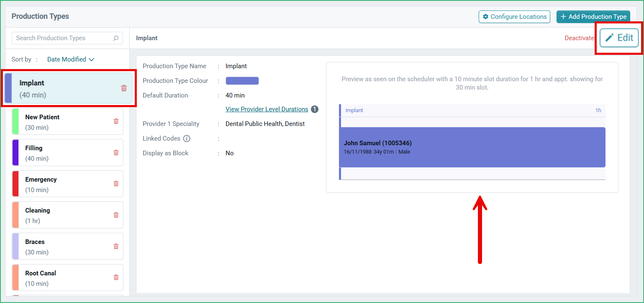Viewport: 644px width, 303px height.
Task: Click the gear icon in Configure Locations
Action: (x=485, y=17)
